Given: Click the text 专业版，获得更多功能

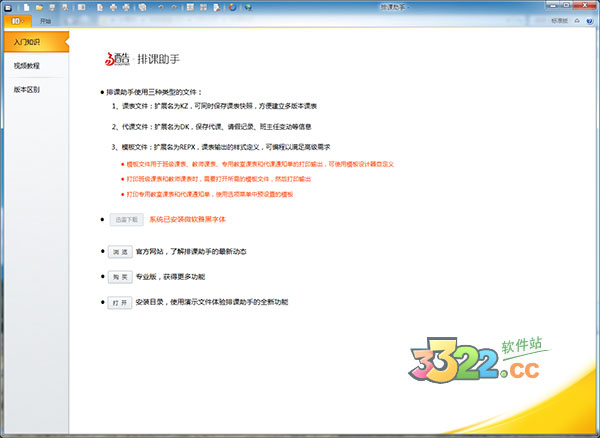Looking at the screenshot, I should 171,277.
